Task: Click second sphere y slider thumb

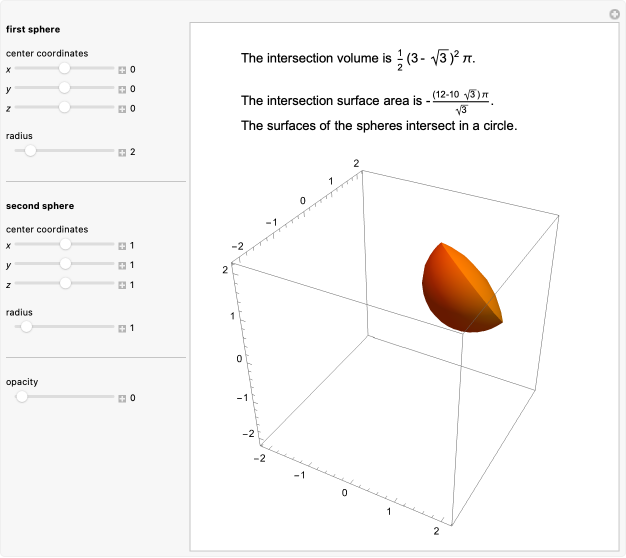Action: pos(66,264)
